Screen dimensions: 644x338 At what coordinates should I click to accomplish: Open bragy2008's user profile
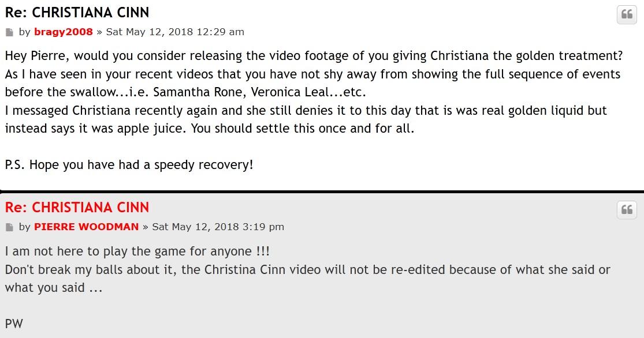pos(64,32)
